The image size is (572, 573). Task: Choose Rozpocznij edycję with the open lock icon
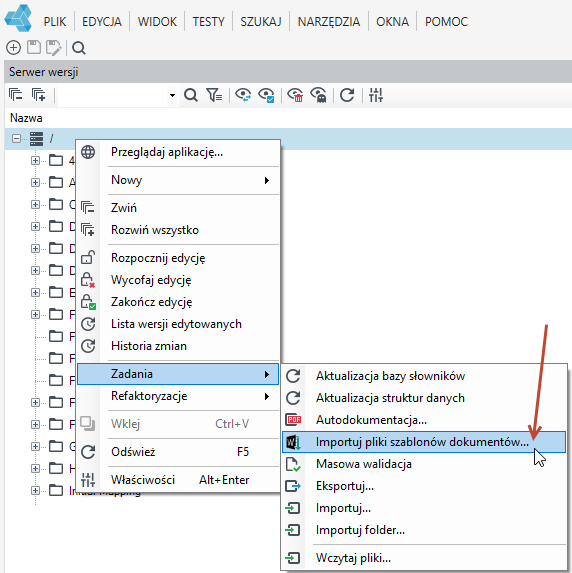coord(178,258)
